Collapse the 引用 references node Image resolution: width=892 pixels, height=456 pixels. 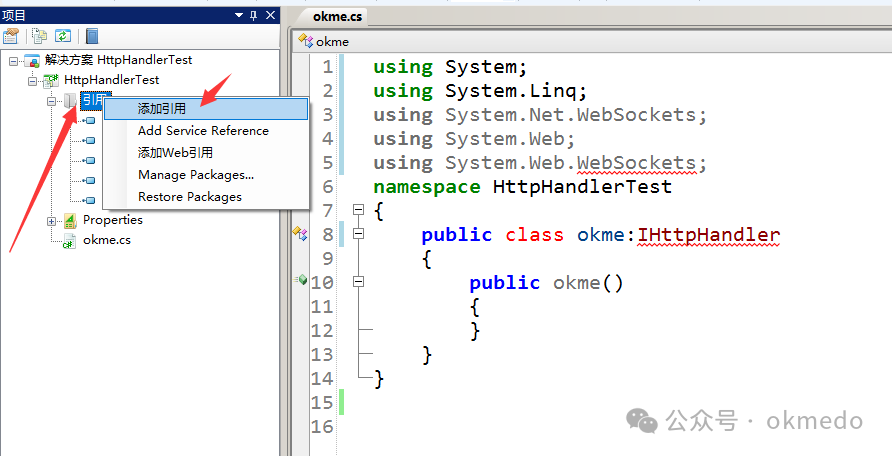click(52, 101)
